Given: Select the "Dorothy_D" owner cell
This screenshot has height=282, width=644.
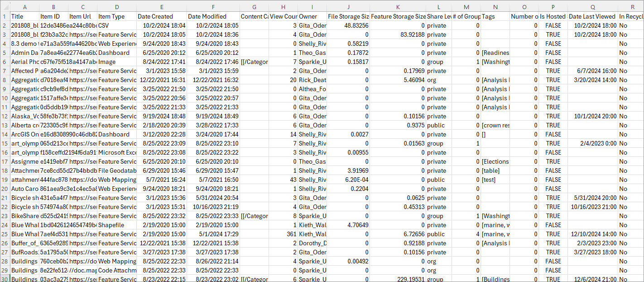Looking at the screenshot, I should (x=312, y=243).
